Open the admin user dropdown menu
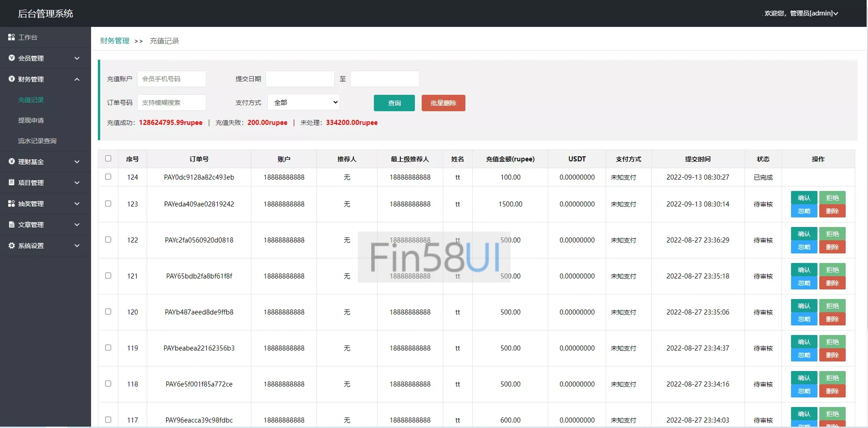Image resolution: width=868 pixels, height=428 pixels. [801, 13]
